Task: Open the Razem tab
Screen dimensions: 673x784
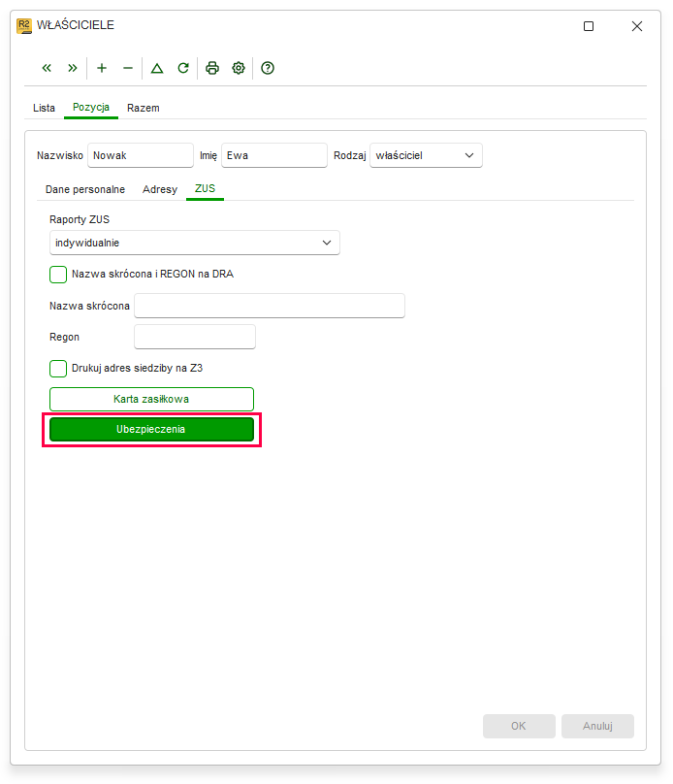Action: [x=144, y=108]
